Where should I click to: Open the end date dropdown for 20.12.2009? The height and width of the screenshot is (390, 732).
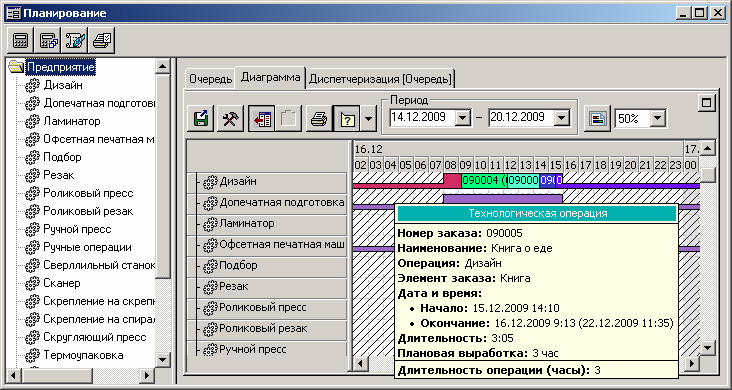click(x=562, y=118)
